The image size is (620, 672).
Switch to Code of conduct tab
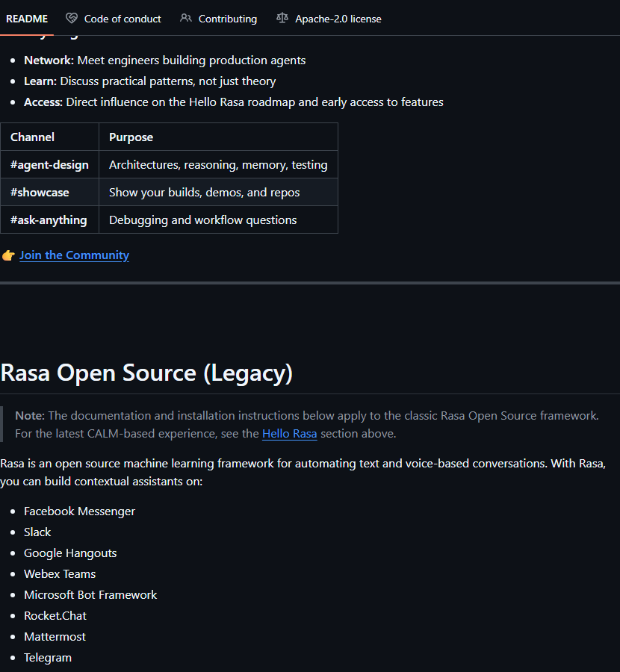click(x=114, y=19)
